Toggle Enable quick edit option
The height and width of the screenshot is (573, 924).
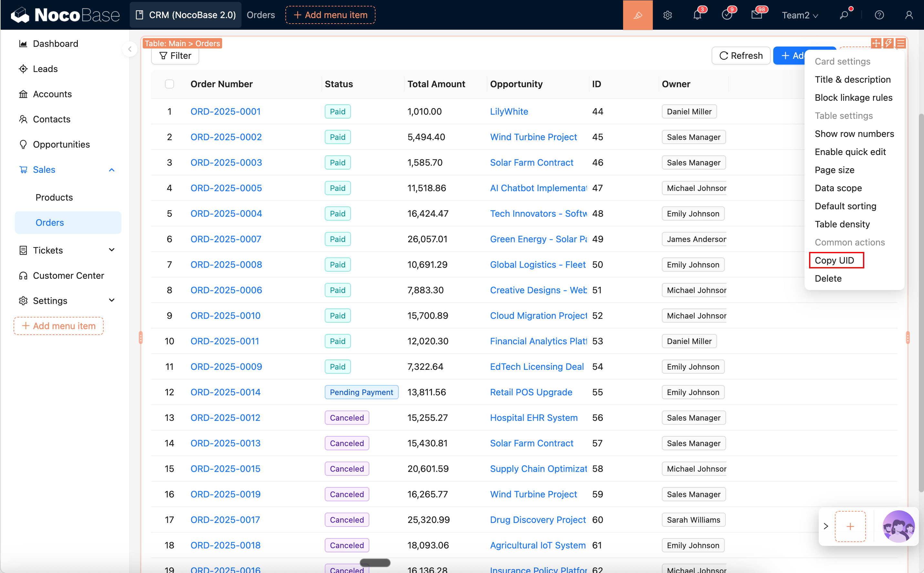(x=850, y=152)
